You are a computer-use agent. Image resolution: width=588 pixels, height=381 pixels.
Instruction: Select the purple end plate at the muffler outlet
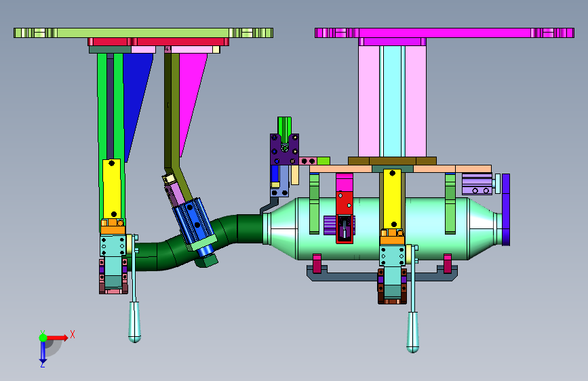(x=506, y=209)
